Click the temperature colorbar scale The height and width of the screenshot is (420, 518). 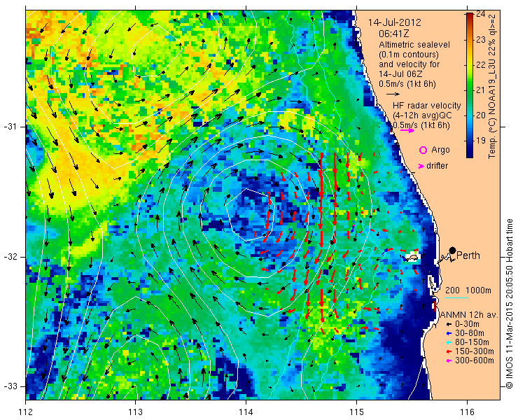pos(470,85)
